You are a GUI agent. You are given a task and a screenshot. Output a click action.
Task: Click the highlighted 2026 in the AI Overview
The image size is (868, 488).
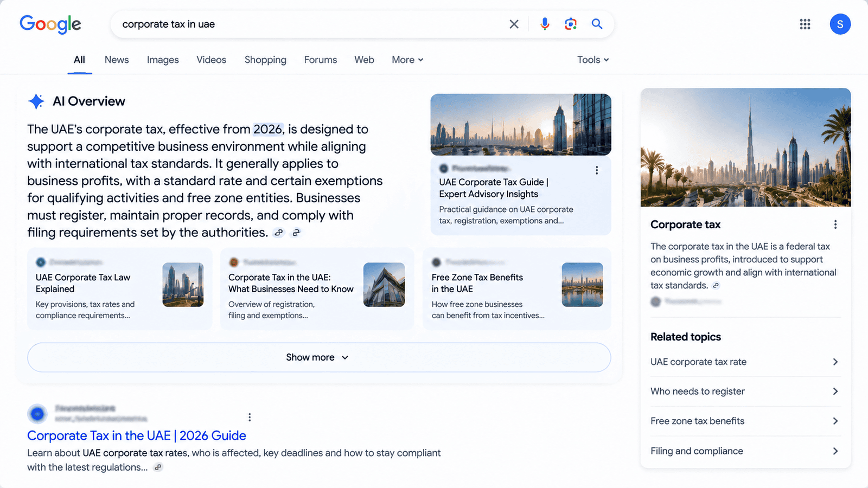click(x=268, y=129)
